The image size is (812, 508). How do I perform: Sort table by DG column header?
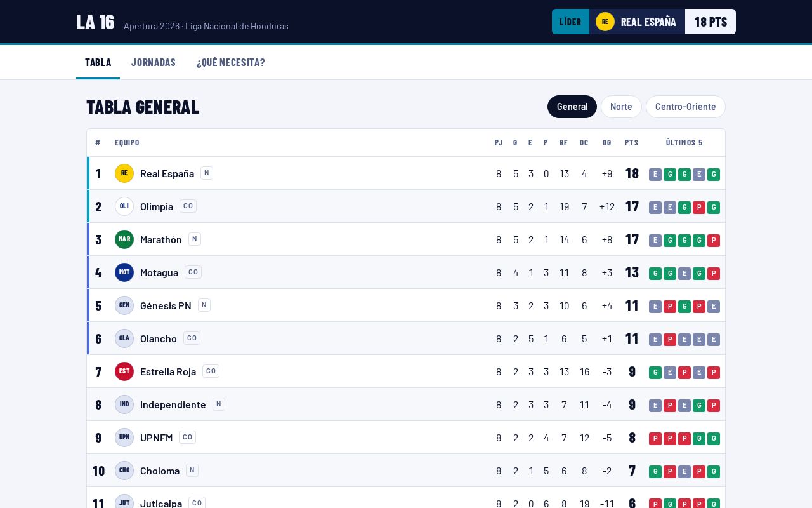pyautogui.click(x=607, y=143)
